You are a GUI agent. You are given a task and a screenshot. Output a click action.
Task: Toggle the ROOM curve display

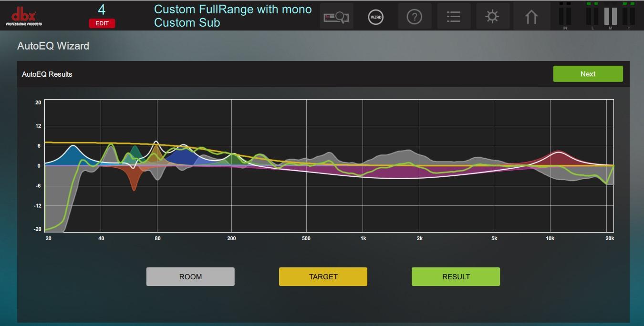(x=190, y=276)
